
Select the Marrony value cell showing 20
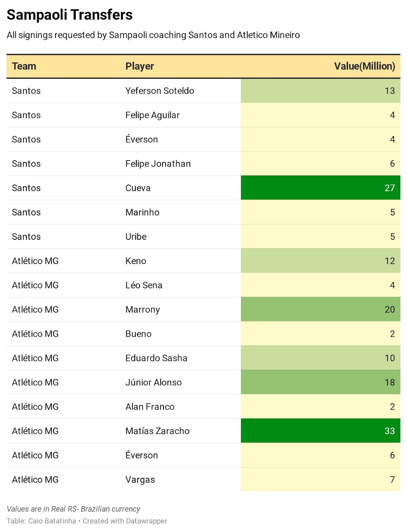pos(320,310)
